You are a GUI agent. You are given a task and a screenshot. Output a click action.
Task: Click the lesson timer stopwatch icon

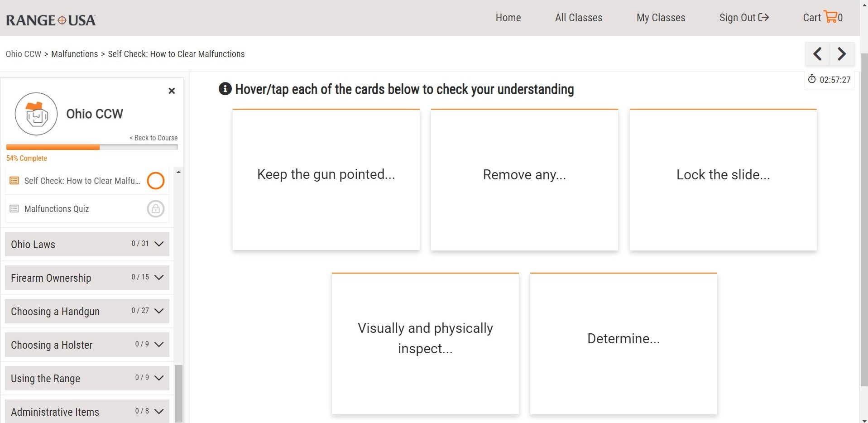pyautogui.click(x=812, y=79)
